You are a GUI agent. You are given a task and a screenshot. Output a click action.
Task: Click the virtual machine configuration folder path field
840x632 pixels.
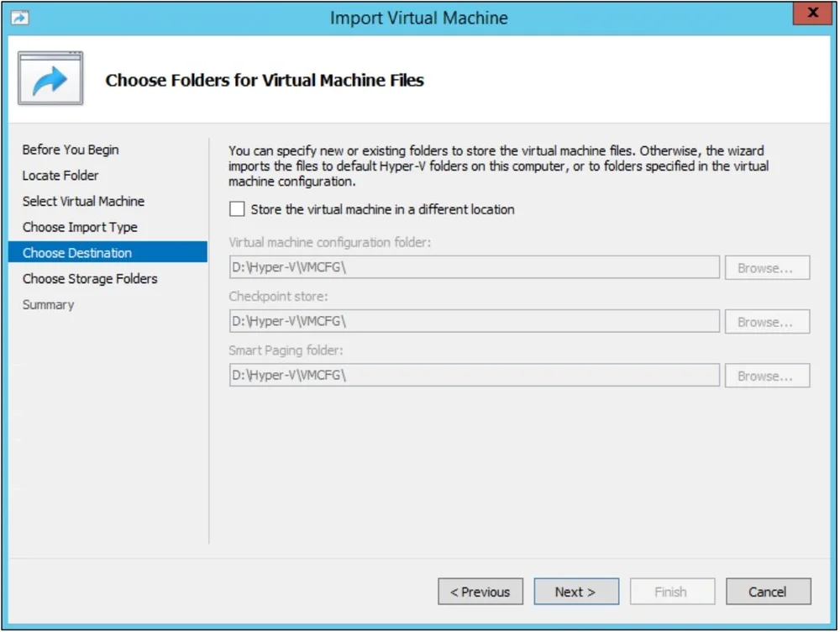[x=475, y=267]
